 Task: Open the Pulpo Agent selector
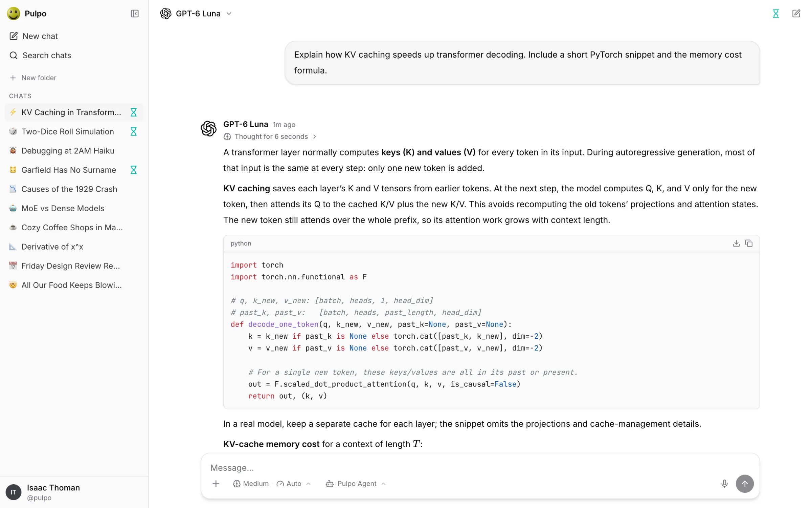[x=356, y=484]
